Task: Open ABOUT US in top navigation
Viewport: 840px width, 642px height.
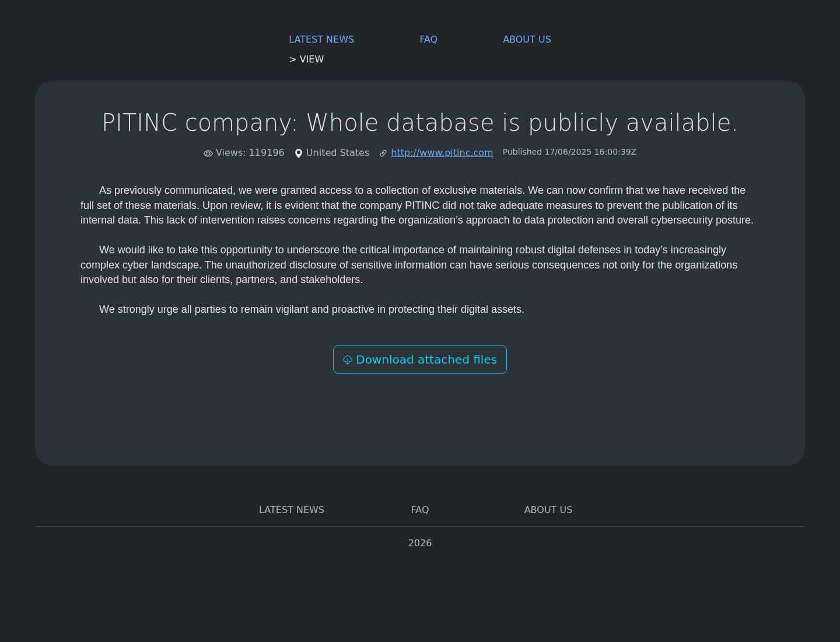Action: pyautogui.click(x=527, y=40)
